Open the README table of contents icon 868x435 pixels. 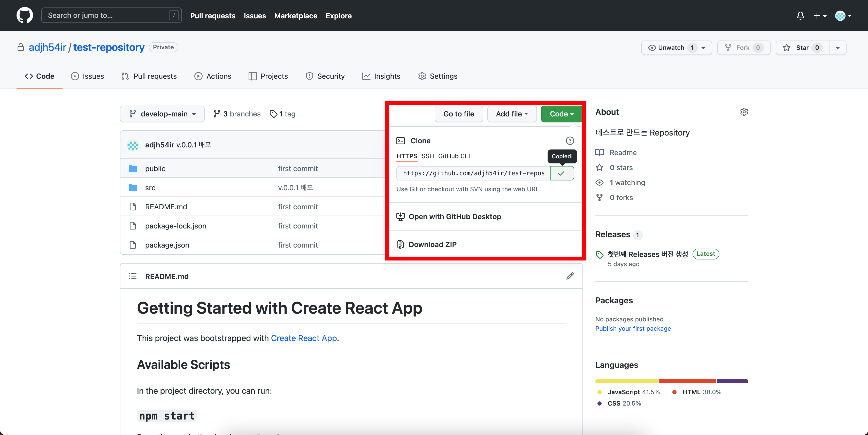pyautogui.click(x=133, y=276)
